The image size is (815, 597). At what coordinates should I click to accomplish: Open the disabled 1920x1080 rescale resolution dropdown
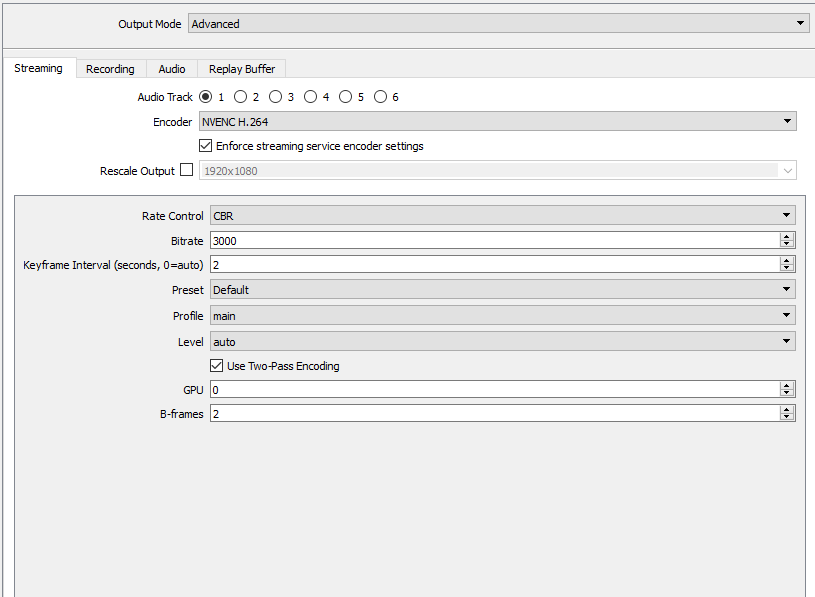pos(497,170)
